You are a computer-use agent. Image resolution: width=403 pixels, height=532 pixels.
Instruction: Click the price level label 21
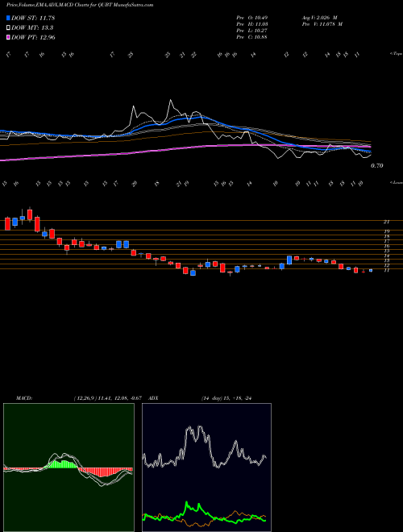(x=386, y=222)
